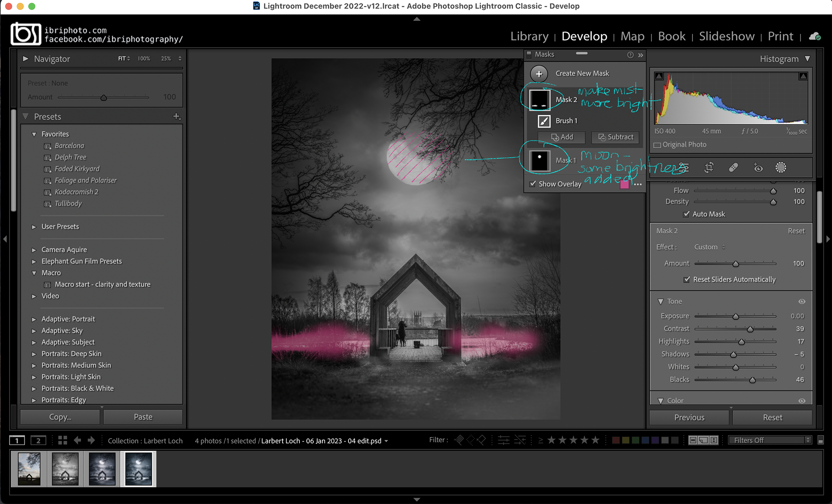Collapse the Favorites preset group
The height and width of the screenshot is (504, 832).
[34, 134]
